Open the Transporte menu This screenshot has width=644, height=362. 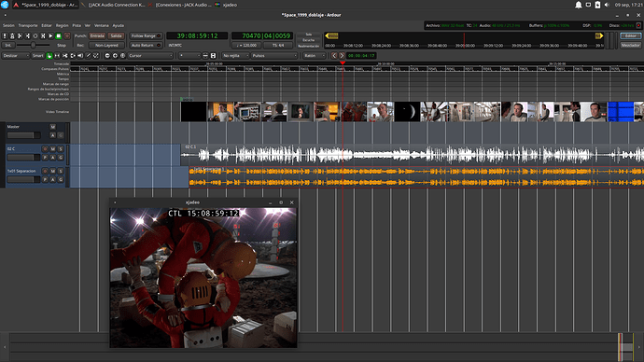(x=28, y=25)
